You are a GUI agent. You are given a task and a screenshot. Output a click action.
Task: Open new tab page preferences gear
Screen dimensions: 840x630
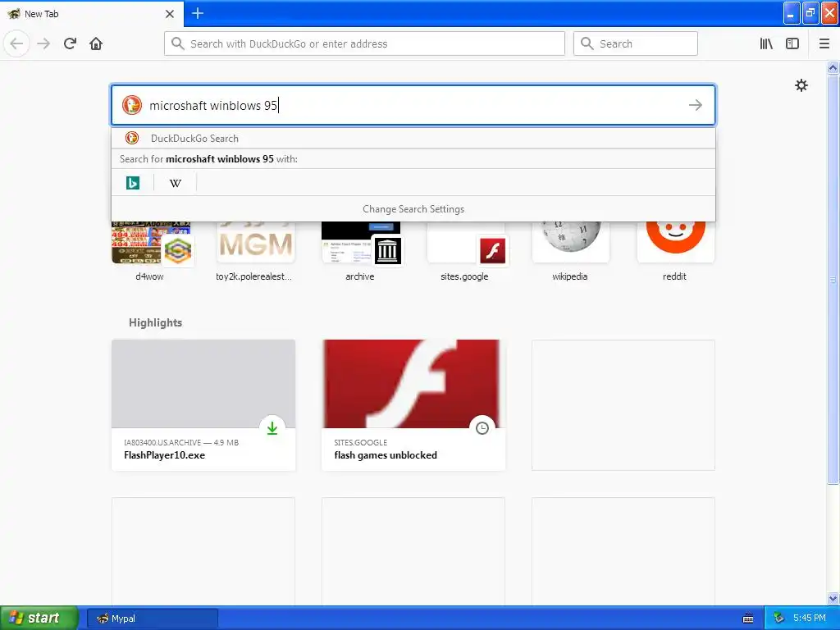801,85
